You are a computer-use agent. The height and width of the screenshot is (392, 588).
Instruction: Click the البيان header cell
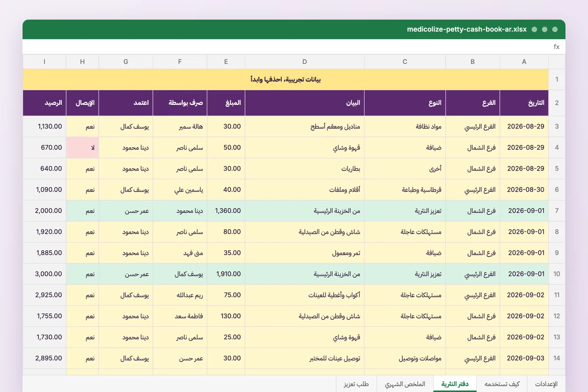[x=305, y=103]
